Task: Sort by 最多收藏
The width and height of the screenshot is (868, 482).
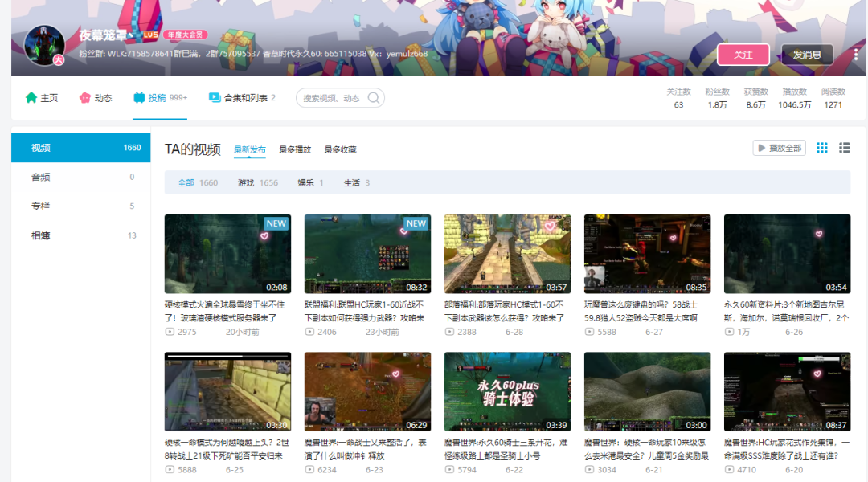Action: click(341, 149)
